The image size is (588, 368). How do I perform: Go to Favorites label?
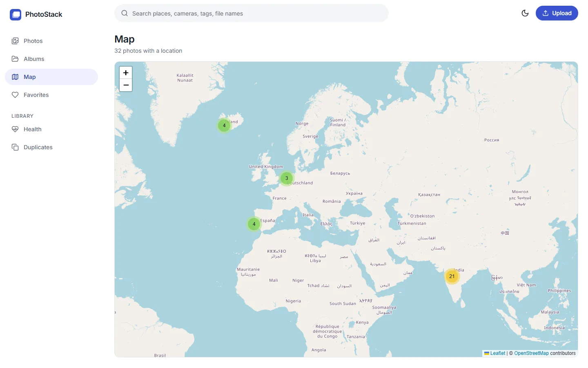click(36, 95)
